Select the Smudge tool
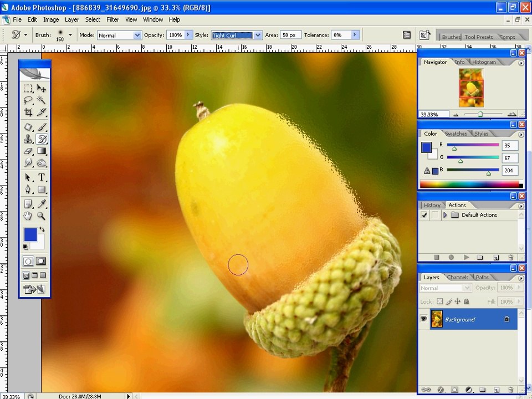This screenshot has width=532, height=399. tap(28, 163)
